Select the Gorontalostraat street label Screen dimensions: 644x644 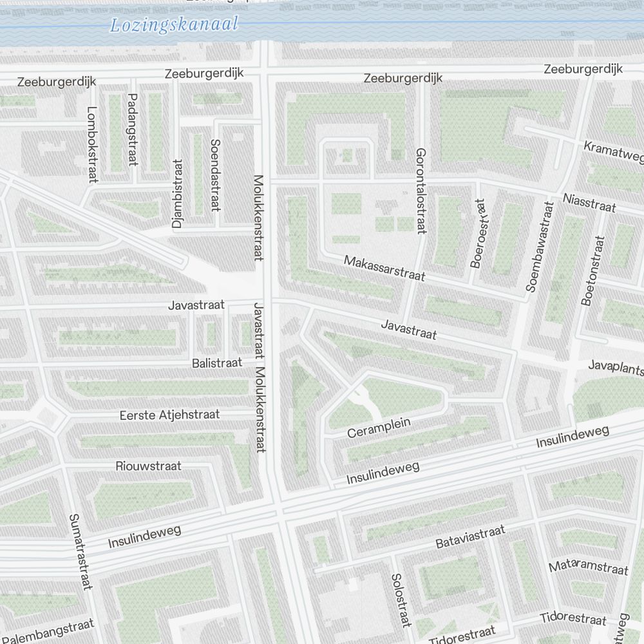[x=421, y=191]
